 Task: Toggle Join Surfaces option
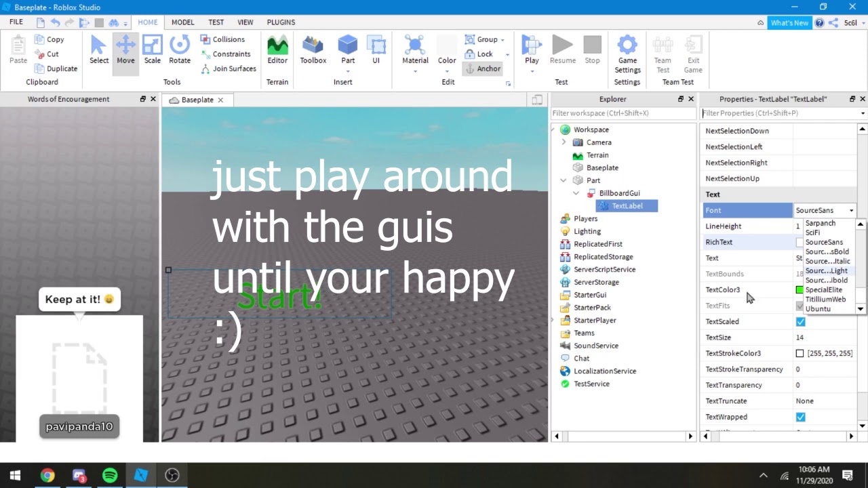(229, 68)
